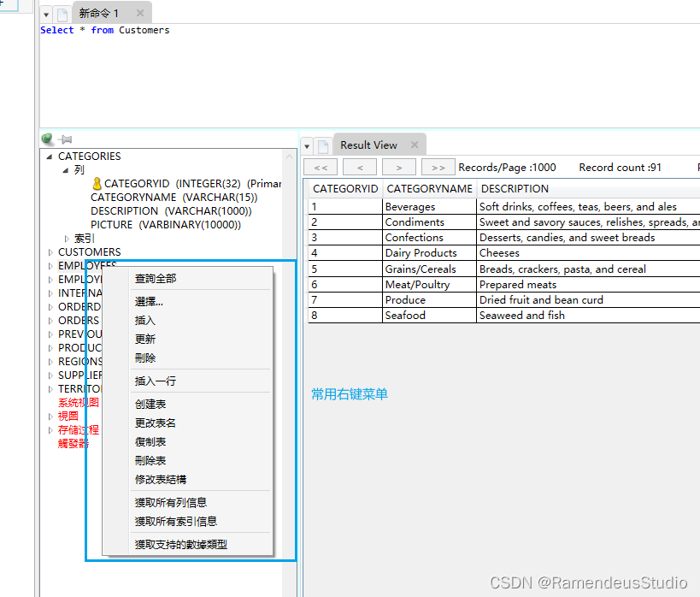This screenshot has width=700, height=597.
Task: Click the document icon beside the 新命令 1 tab
Action: pos(62,15)
